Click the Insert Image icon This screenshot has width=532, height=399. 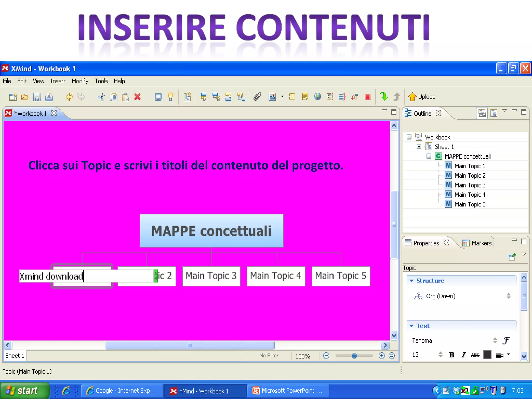click(272, 97)
